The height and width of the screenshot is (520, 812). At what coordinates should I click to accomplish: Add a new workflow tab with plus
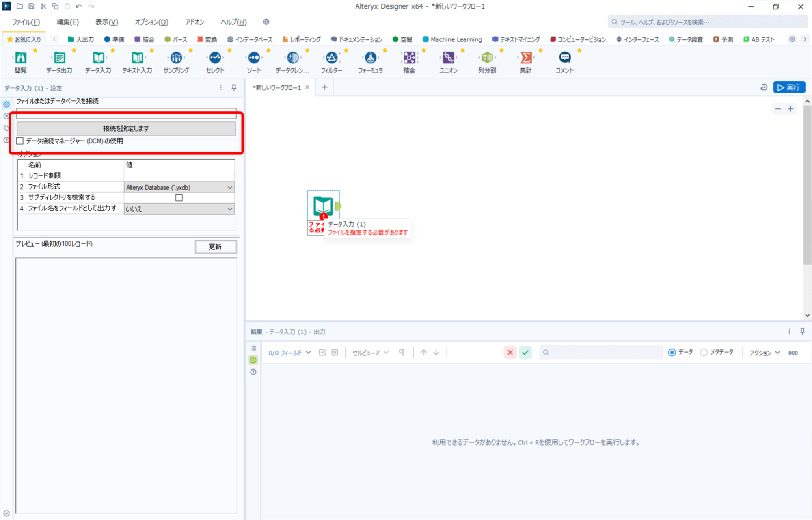tap(324, 87)
